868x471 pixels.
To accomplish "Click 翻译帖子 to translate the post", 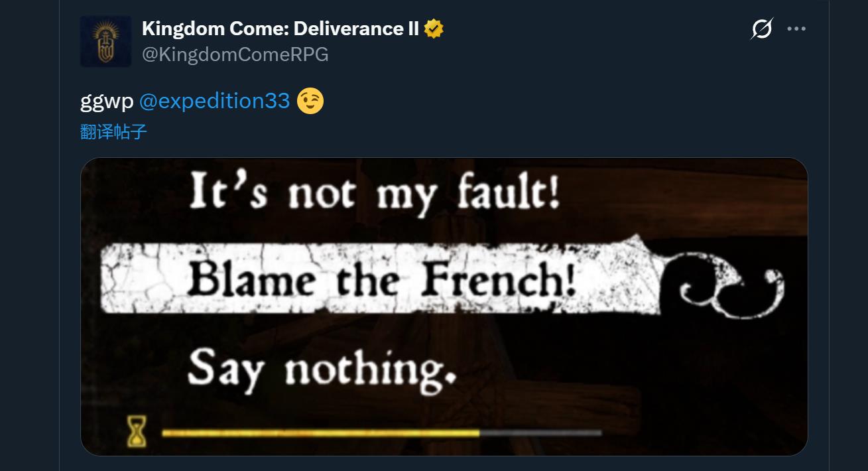I will click(x=113, y=132).
